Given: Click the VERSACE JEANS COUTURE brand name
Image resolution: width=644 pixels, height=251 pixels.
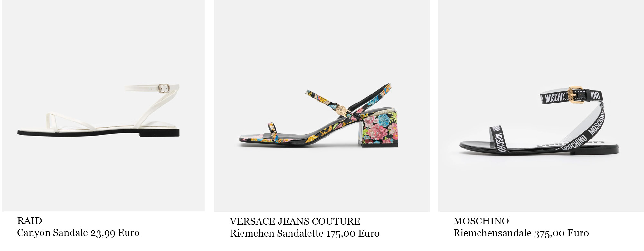Looking at the screenshot, I should tap(295, 221).
